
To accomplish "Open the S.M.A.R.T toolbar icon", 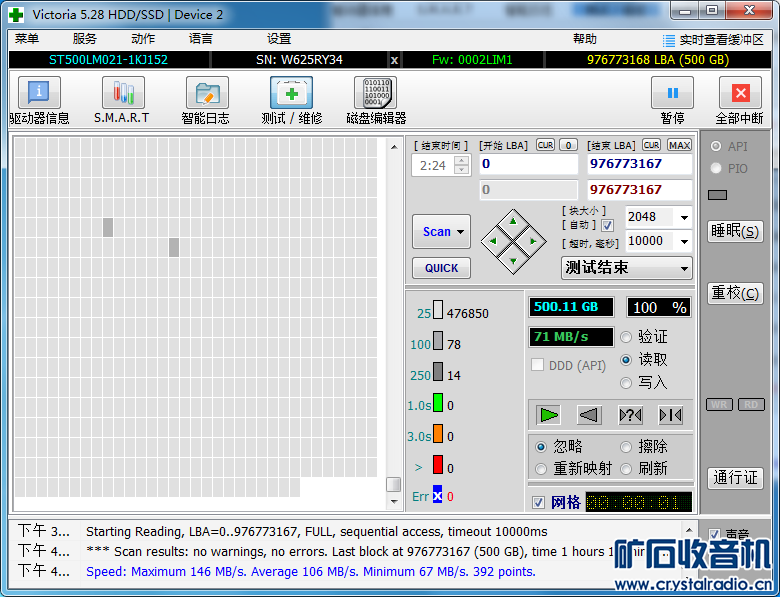I will click(123, 93).
